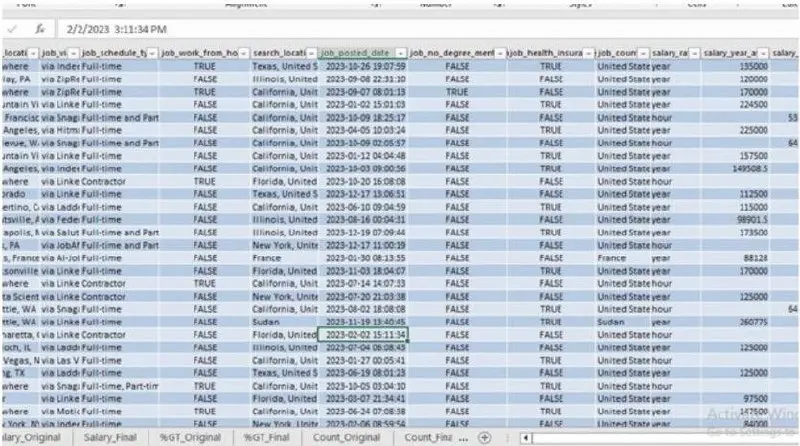Select the salary cell 149508.5
Screen dimensions: 800x446
pyautogui.click(x=735, y=168)
